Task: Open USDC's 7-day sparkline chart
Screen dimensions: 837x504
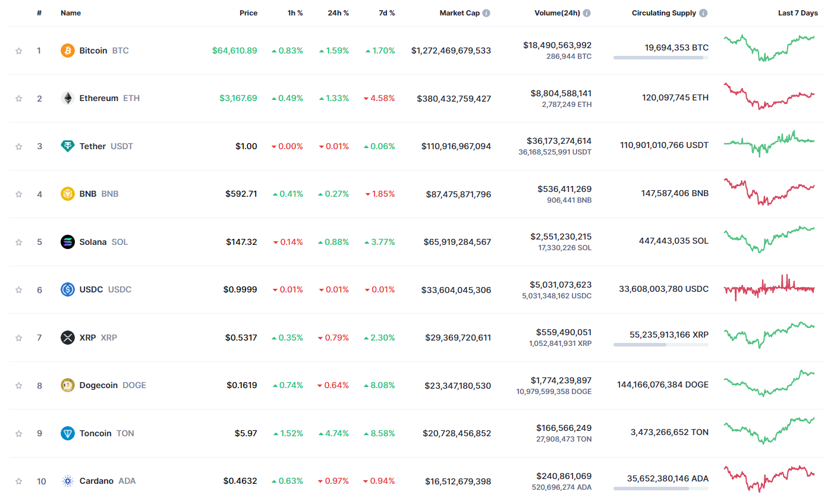Action: (769, 288)
